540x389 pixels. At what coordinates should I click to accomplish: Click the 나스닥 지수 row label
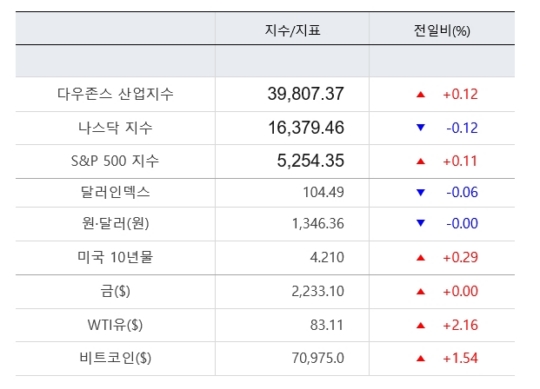pos(115,128)
